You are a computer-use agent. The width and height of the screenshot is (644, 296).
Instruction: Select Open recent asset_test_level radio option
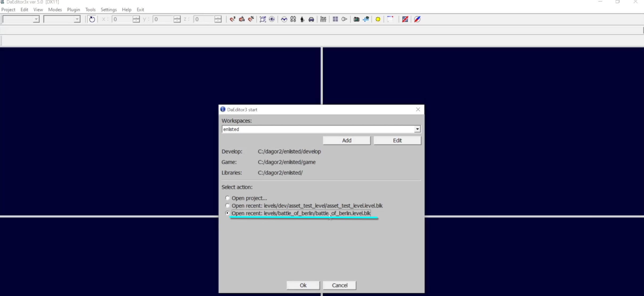click(x=227, y=206)
